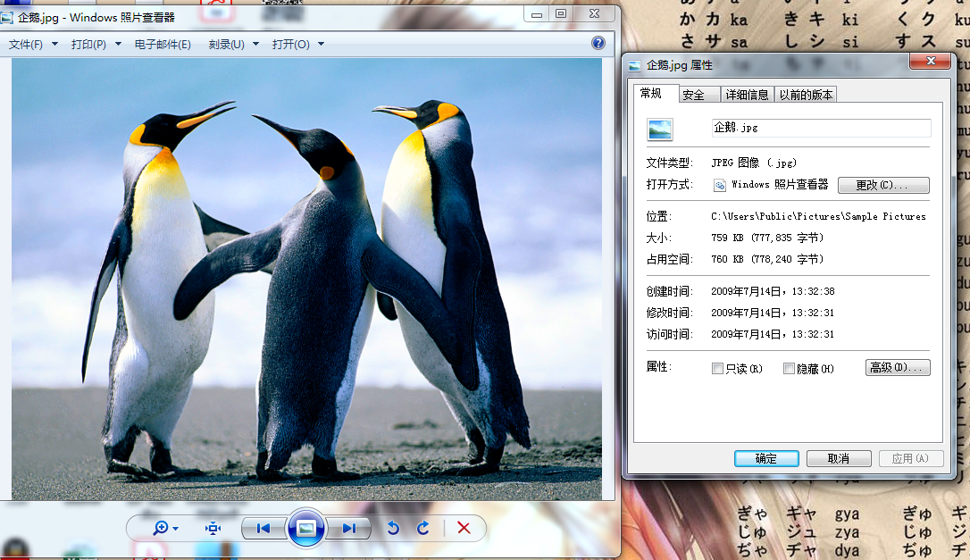
Task: Start the slide show with center button
Action: (305, 528)
